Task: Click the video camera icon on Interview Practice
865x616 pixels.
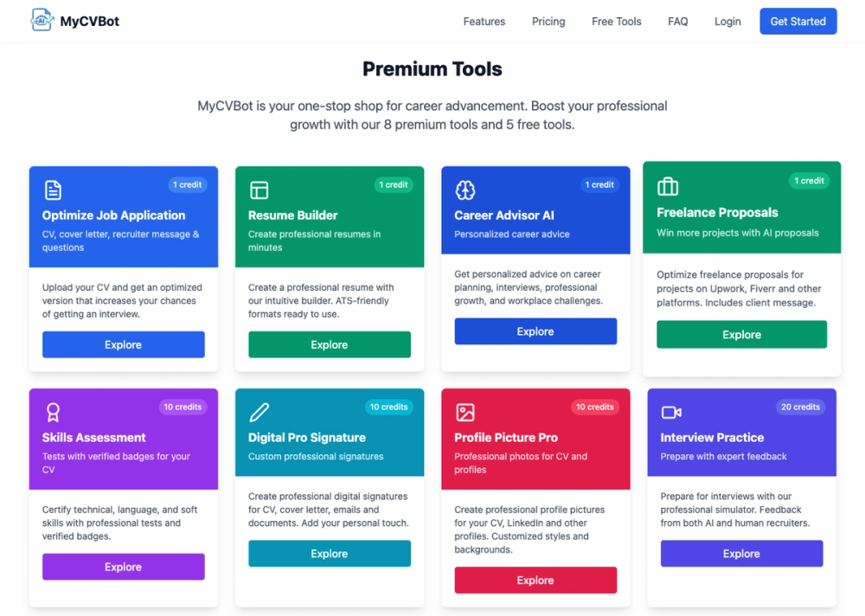Action: point(671,413)
